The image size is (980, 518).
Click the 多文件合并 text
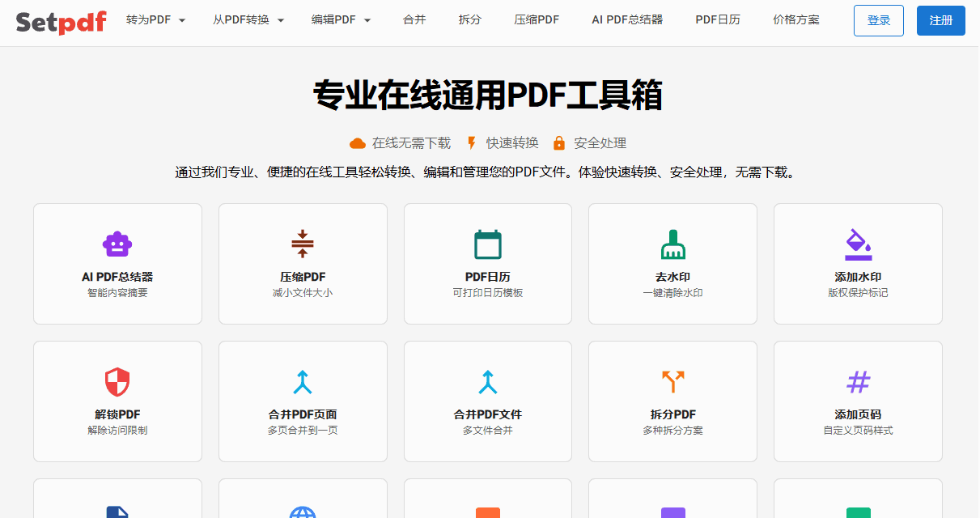pos(488,431)
